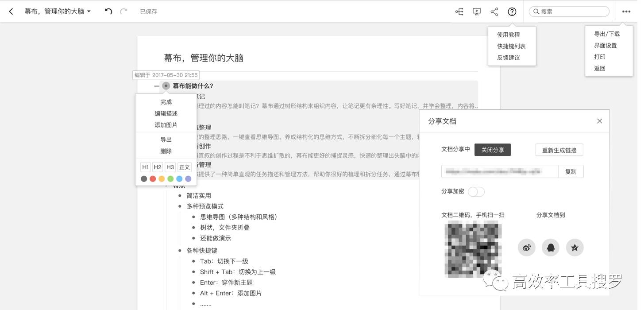Apply H2 heading style
Image resolution: width=644 pixels, height=310 pixels.
tap(158, 167)
